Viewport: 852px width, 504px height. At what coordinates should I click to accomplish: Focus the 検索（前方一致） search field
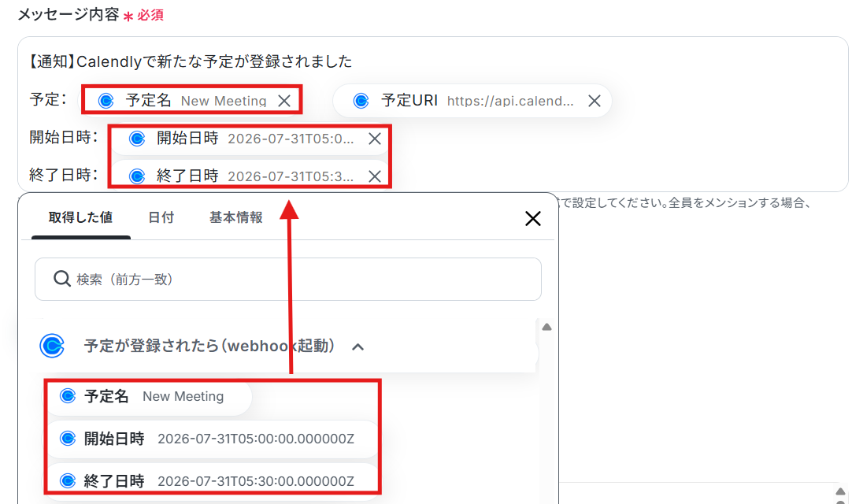(288, 280)
